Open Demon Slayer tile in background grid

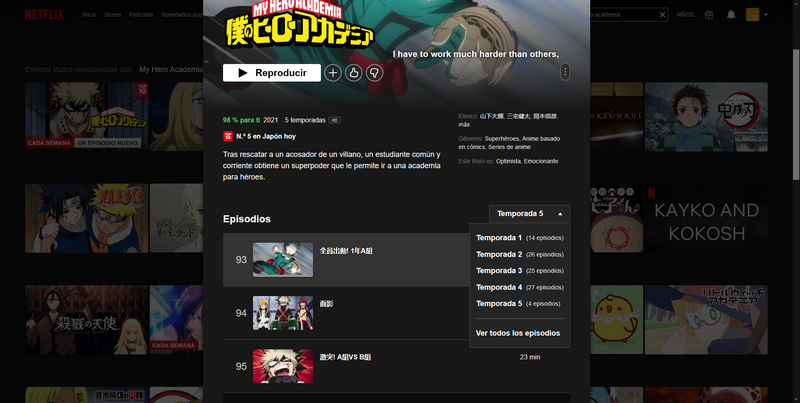point(706,117)
